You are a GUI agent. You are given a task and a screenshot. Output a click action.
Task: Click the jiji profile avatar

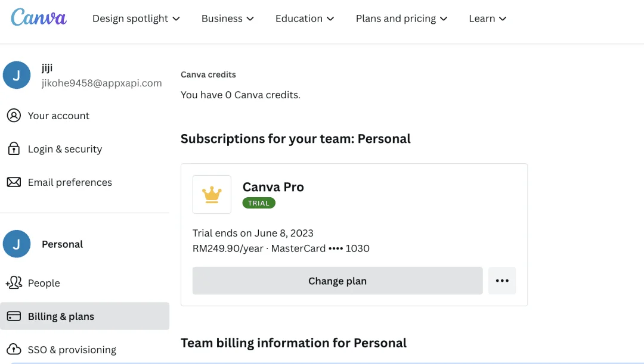(x=17, y=75)
